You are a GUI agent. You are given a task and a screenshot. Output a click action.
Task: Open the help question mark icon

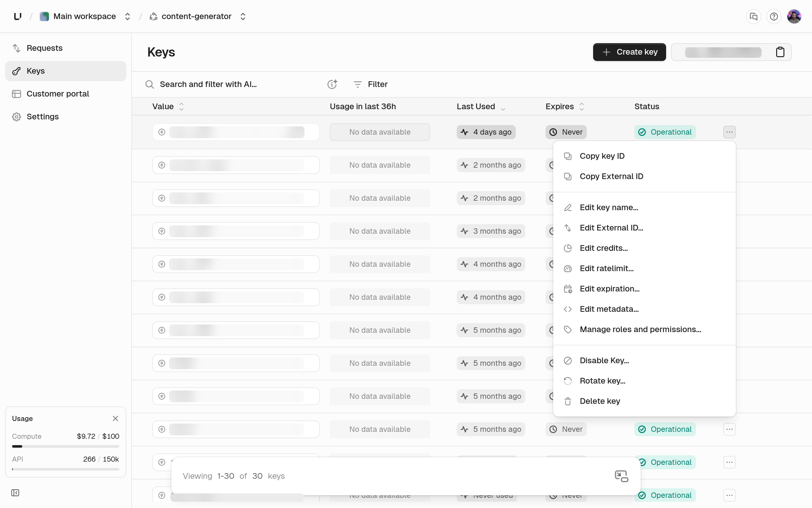click(774, 17)
